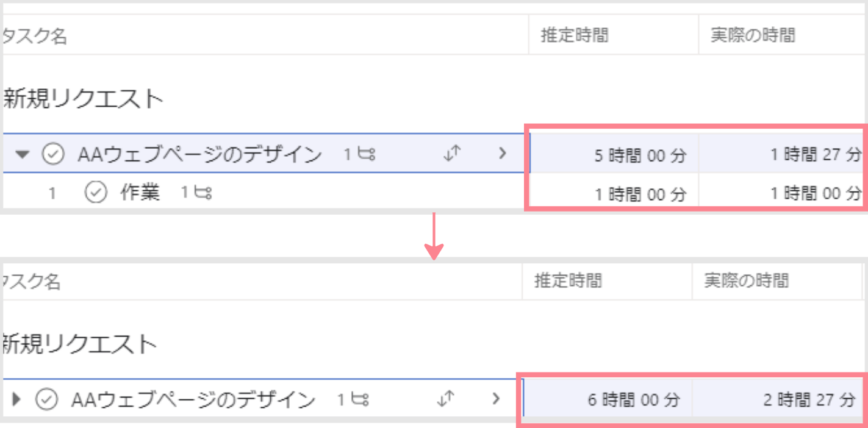Click 実際の時間 column header in top table
The image size is (868, 428).
pos(753,35)
